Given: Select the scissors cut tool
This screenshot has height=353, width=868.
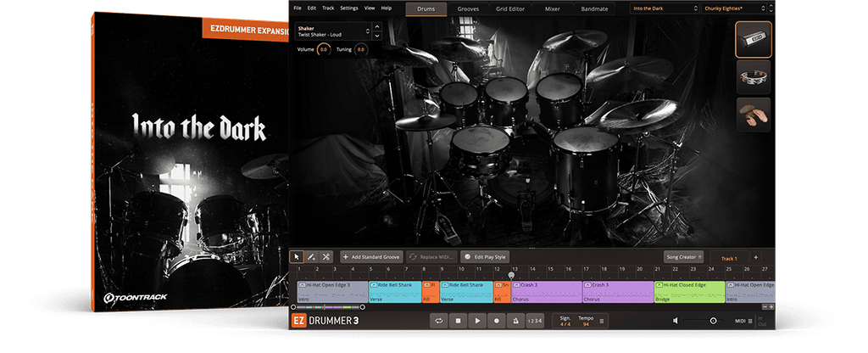Looking at the screenshot, I should click(x=326, y=257).
